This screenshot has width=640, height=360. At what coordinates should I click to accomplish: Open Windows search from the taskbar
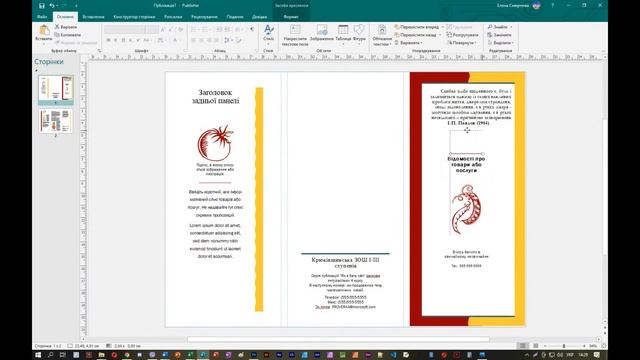(51, 355)
